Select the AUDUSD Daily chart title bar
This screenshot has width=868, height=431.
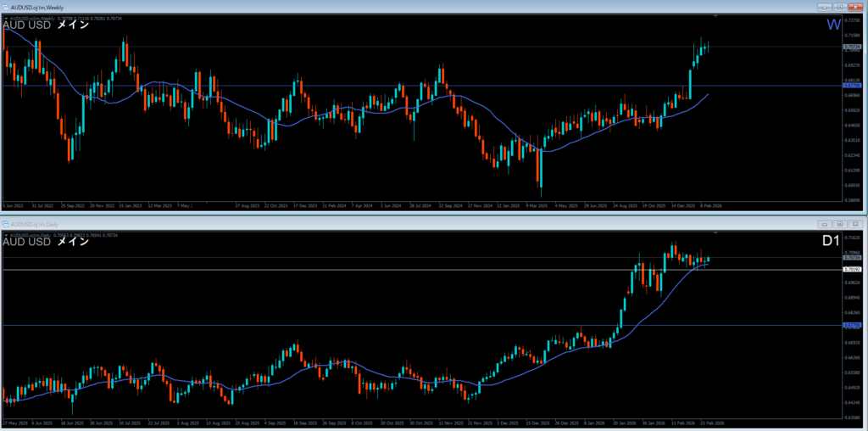tap(339, 223)
